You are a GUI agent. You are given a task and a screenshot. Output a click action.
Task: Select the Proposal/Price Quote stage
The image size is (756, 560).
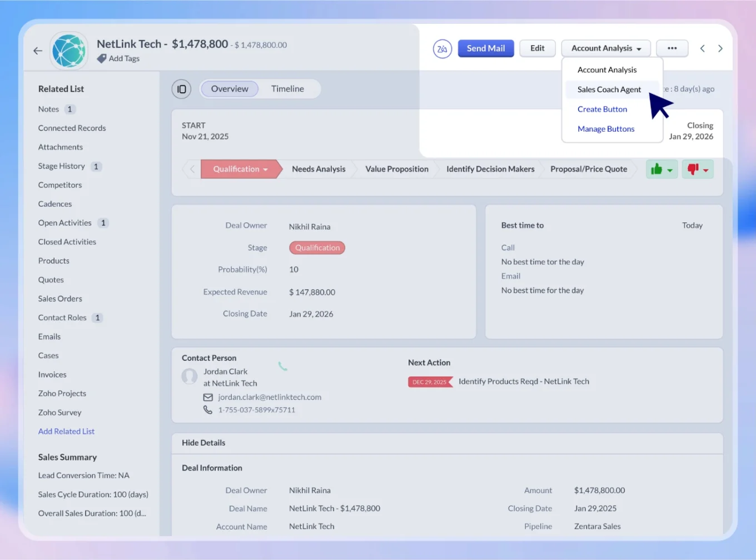589,169
